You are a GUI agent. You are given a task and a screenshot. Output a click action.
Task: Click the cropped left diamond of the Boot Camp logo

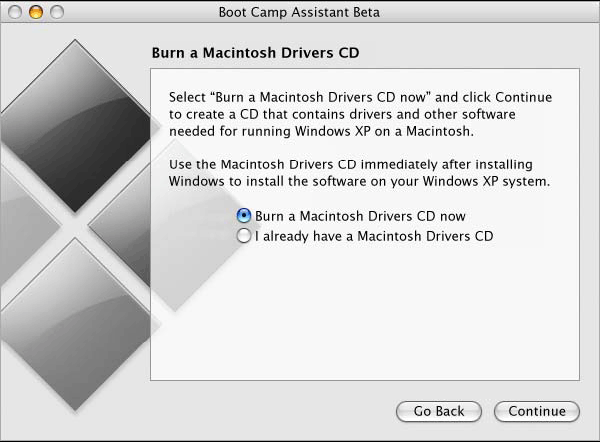pyautogui.click(x=27, y=225)
